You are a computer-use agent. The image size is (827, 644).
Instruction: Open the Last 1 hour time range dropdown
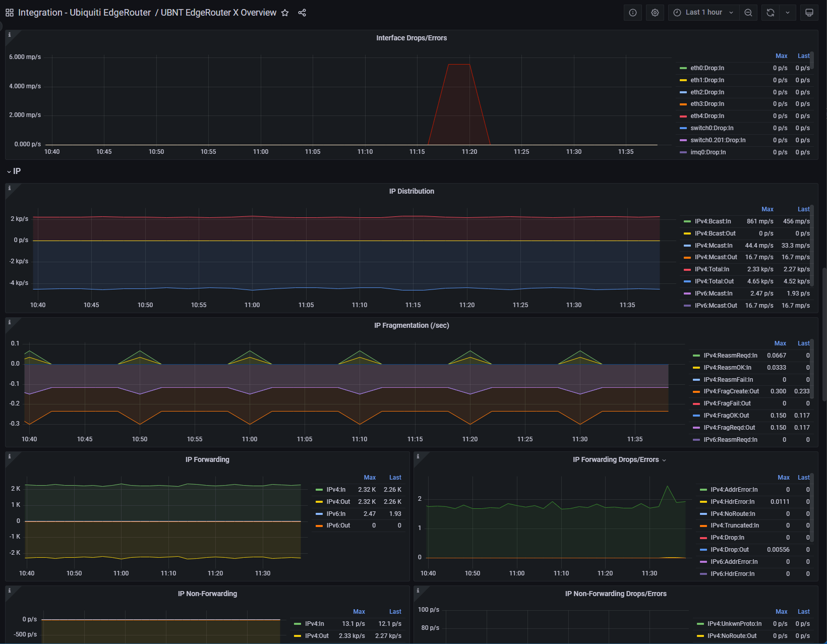pos(703,12)
